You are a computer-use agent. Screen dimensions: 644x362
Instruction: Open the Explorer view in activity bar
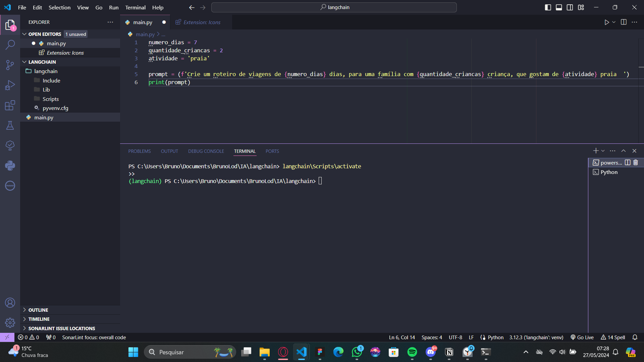tap(10, 25)
